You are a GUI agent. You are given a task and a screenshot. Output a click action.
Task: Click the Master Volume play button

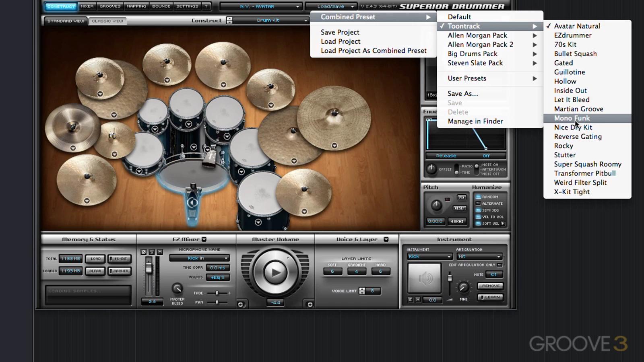coord(275,273)
